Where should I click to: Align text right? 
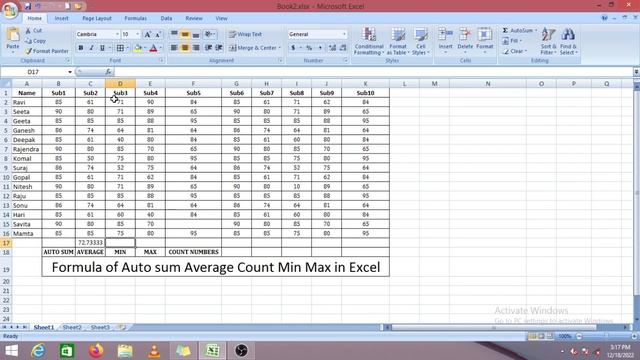tap(196, 48)
